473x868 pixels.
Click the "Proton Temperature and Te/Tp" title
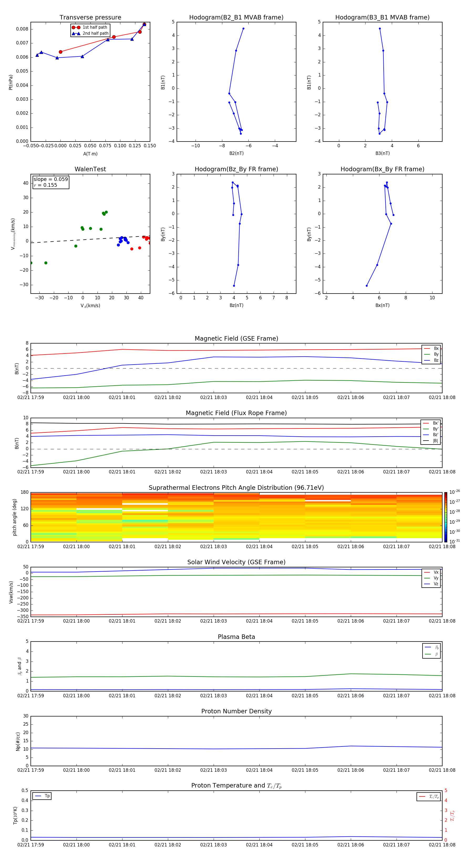pyautogui.click(x=236, y=786)
